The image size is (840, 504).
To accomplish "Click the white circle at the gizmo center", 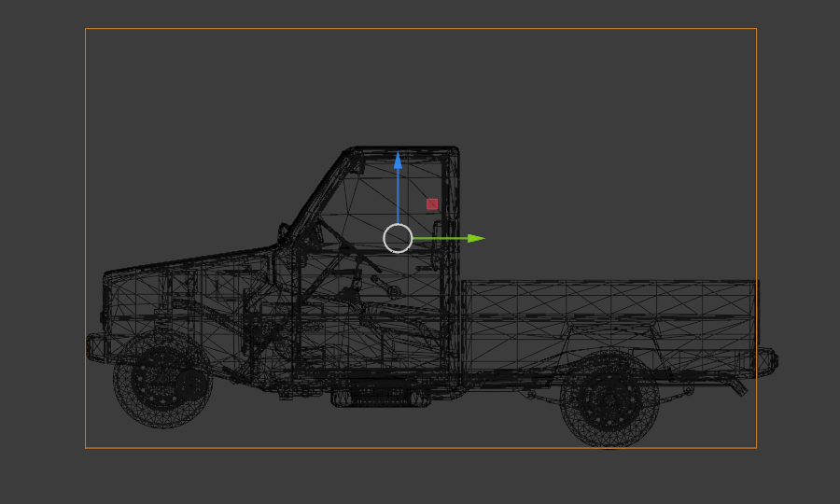I will tap(398, 238).
